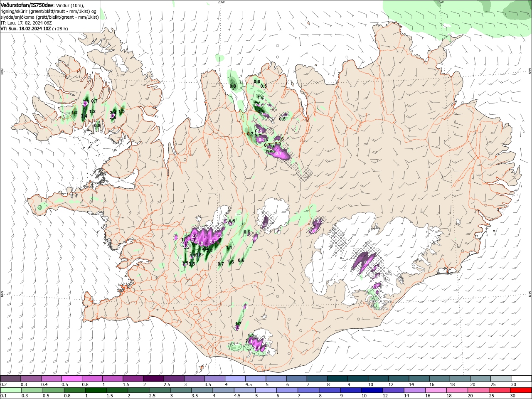Click the upper legend swatch starting at 4
The height and width of the screenshot is (399, 532).
pos(235,379)
